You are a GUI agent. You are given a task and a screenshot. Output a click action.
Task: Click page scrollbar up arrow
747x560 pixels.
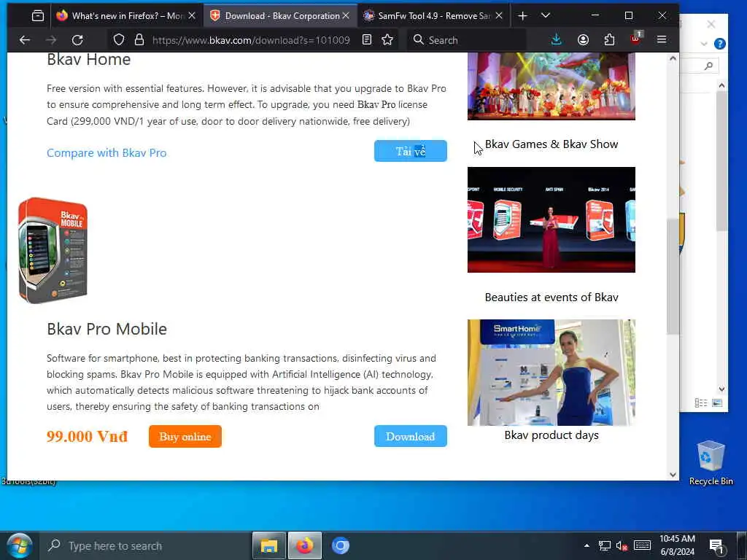point(673,58)
